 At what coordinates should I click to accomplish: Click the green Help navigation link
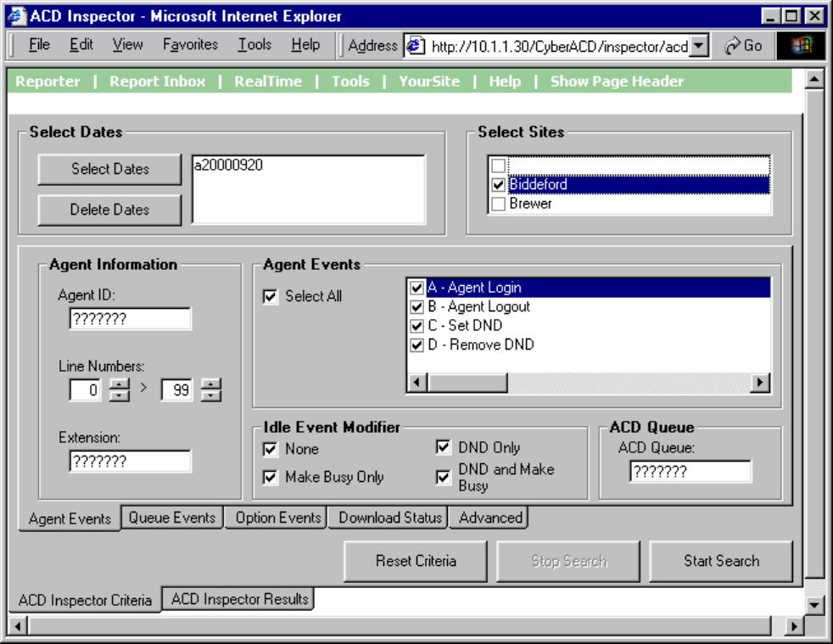505,81
